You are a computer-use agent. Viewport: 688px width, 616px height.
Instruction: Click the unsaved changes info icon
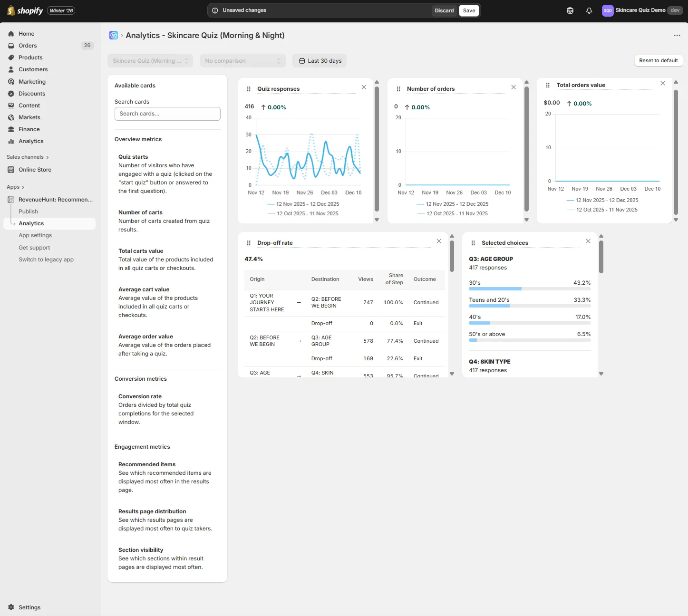[215, 10]
